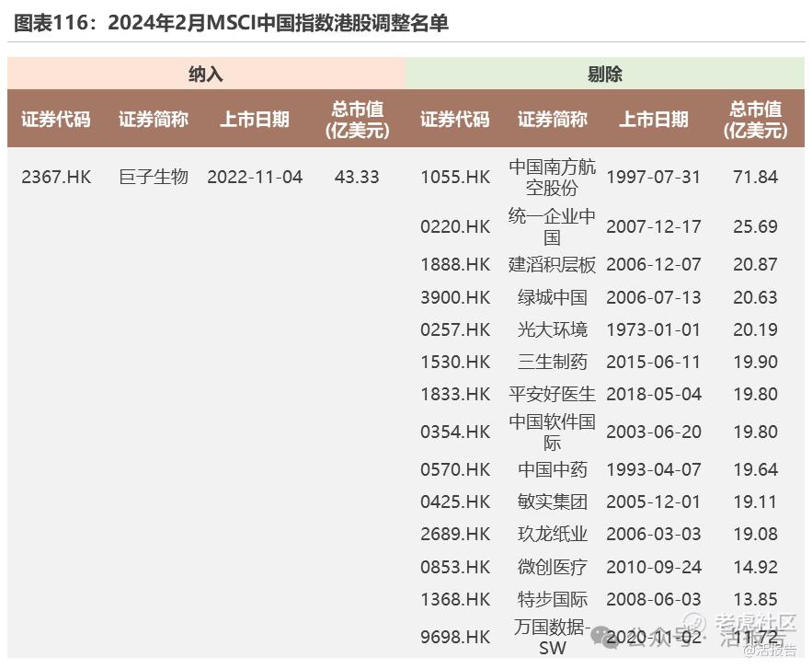Click '证券代码' header under 剔除 section
The image size is (812, 669).
tap(454, 120)
